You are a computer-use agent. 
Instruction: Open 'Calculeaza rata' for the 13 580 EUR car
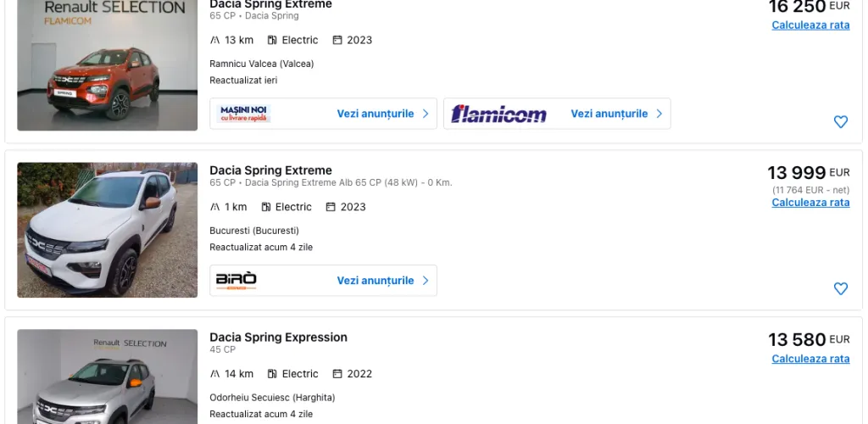[x=810, y=359]
